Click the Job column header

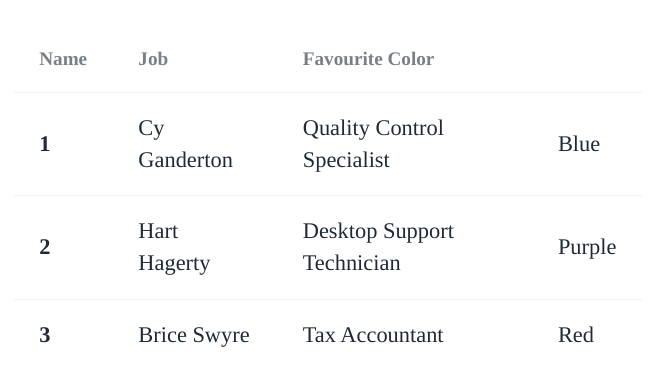point(153,59)
